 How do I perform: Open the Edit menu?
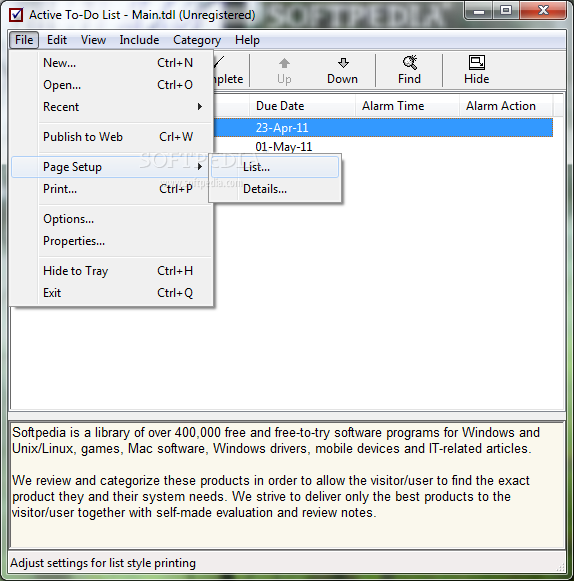tap(57, 40)
